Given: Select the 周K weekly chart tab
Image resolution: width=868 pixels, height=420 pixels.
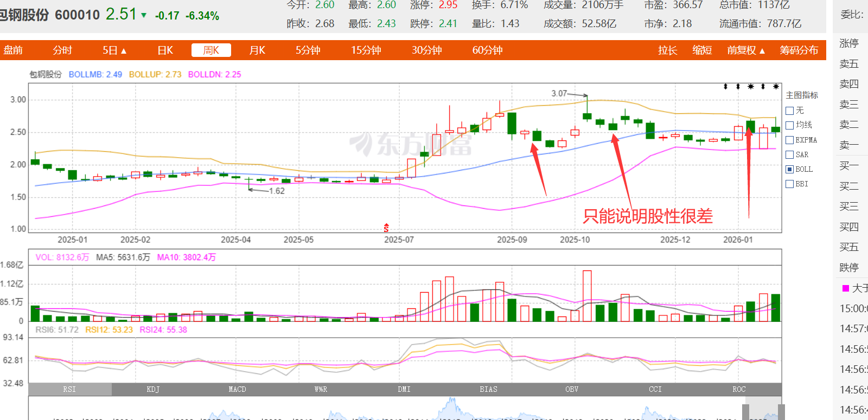Looking at the screenshot, I should tap(211, 50).
